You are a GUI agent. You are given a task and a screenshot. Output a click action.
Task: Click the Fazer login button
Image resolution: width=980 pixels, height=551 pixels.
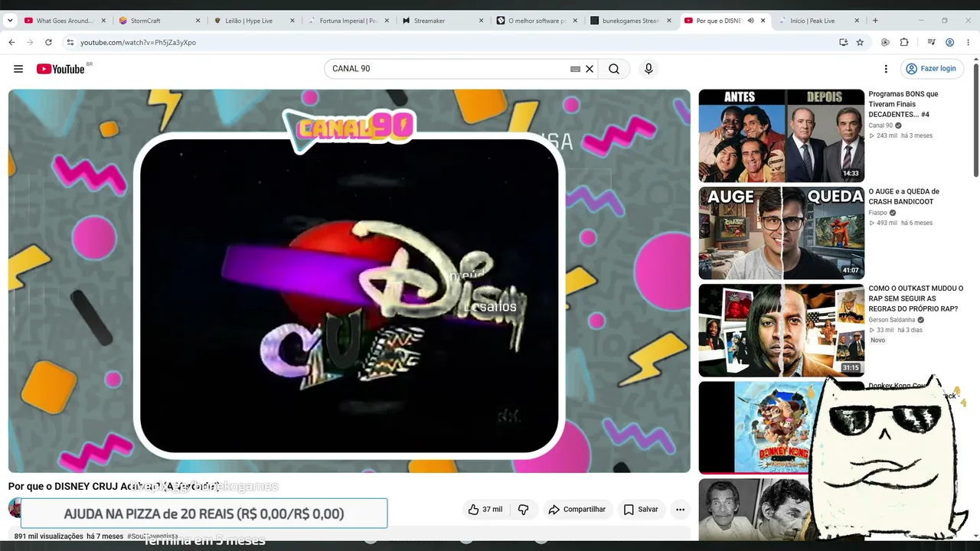tap(931, 69)
